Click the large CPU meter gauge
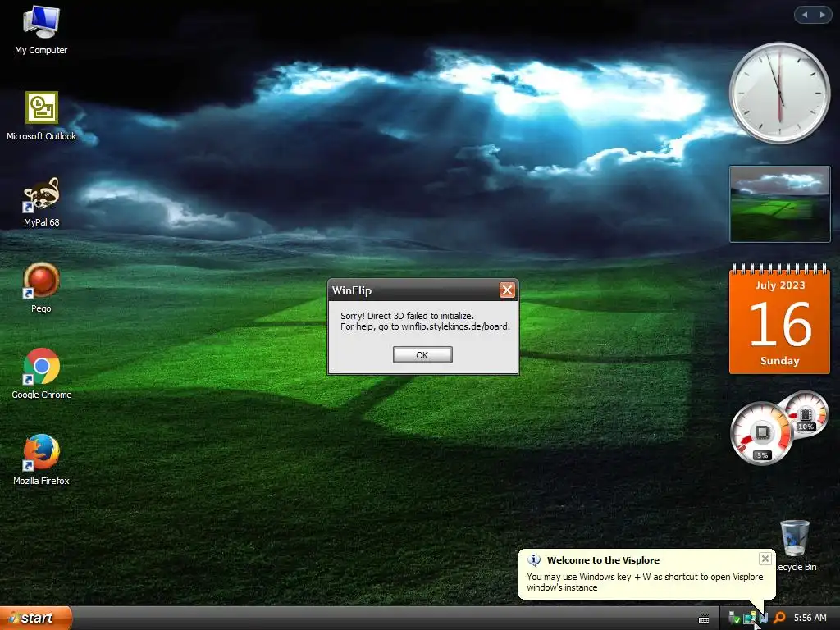840x630 pixels. (x=761, y=433)
